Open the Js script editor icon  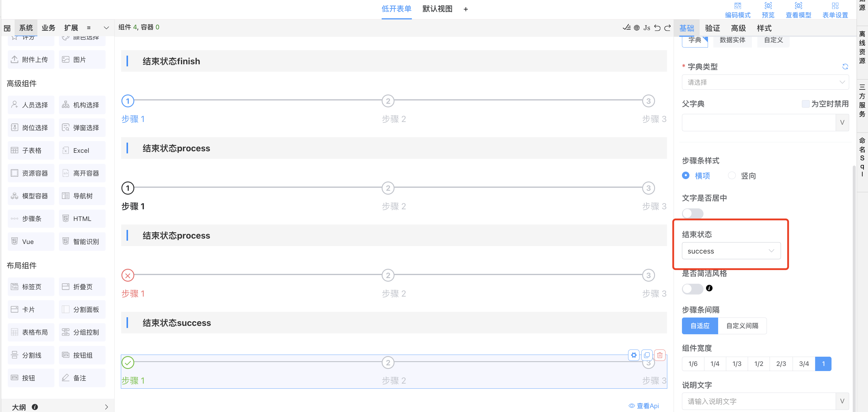tap(647, 28)
